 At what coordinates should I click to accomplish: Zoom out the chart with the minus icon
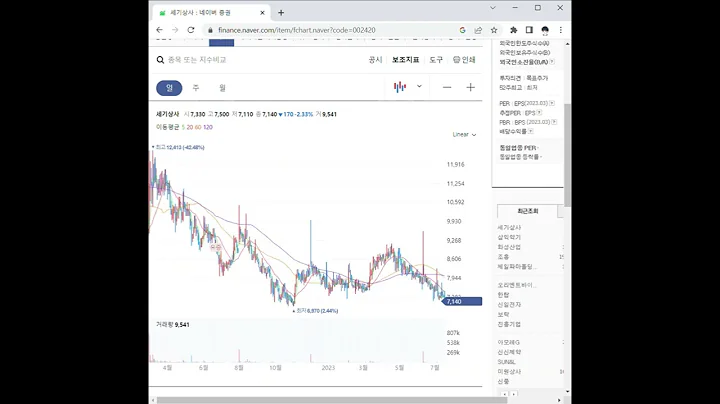point(447,87)
